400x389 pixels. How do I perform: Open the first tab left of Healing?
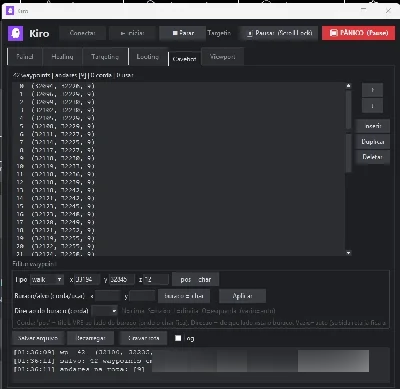pyautogui.click(x=25, y=57)
